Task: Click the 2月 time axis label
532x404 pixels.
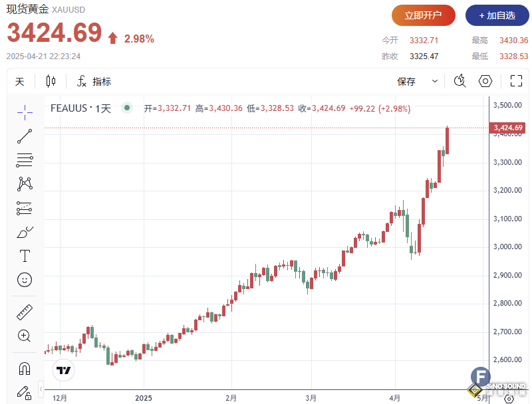Action: [231, 398]
